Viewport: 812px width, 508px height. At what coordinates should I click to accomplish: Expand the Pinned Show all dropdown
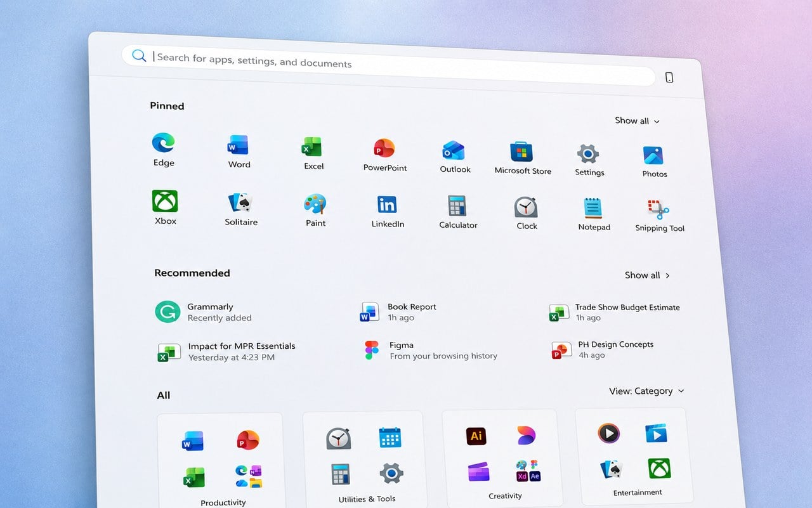pyautogui.click(x=637, y=120)
